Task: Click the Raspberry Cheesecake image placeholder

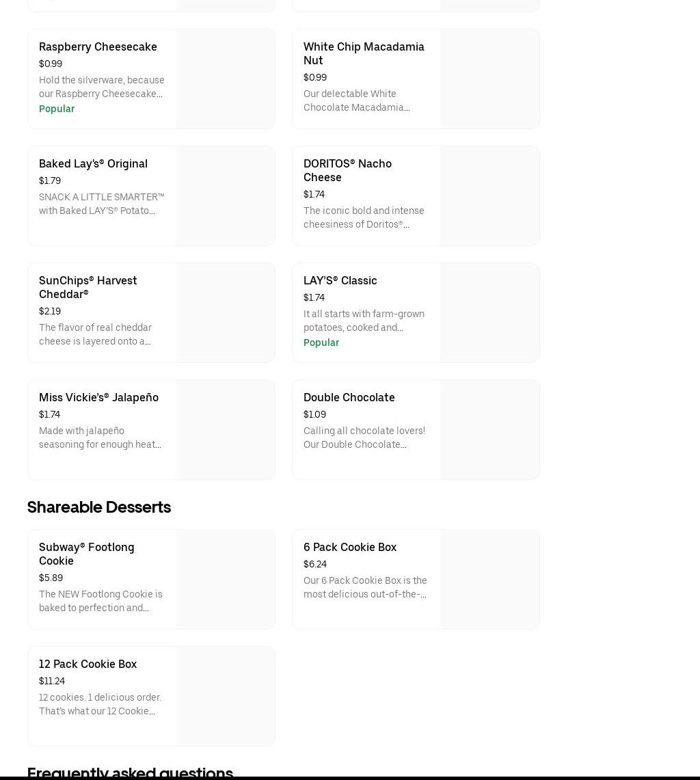Action: (225, 79)
